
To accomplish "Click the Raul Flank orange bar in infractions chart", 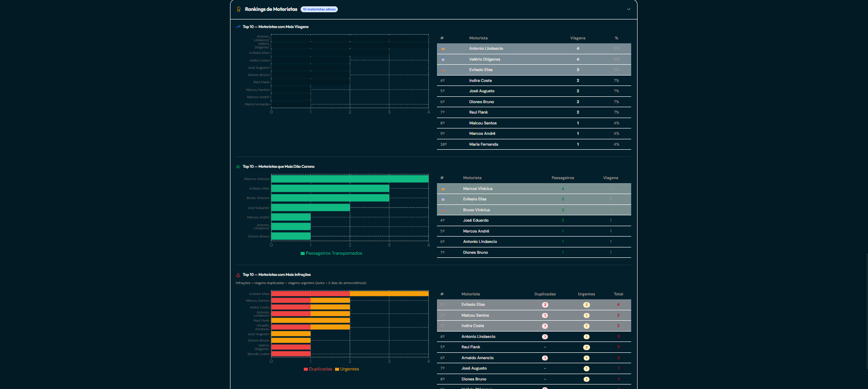I will pyautogui.click(x=311, y=320).
